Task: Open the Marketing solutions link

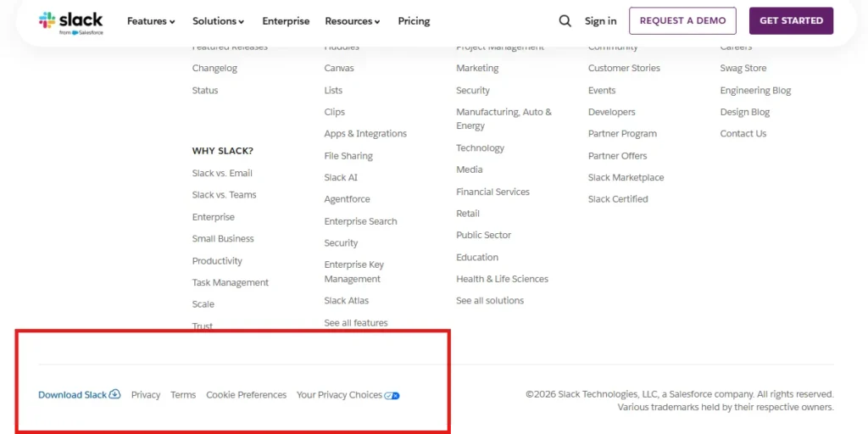Action: click(x=477, y=68)
